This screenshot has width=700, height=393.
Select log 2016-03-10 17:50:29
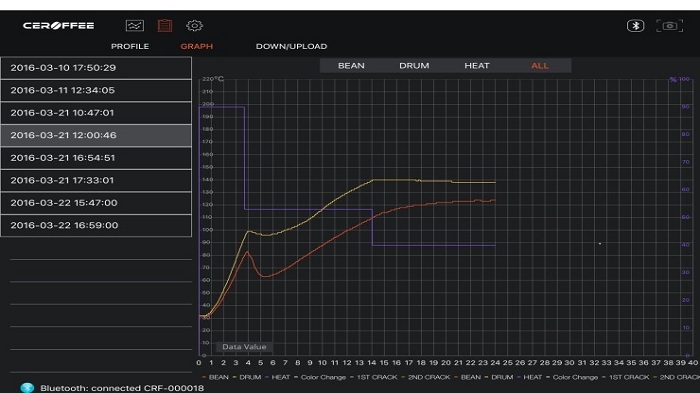pos(96,68)
